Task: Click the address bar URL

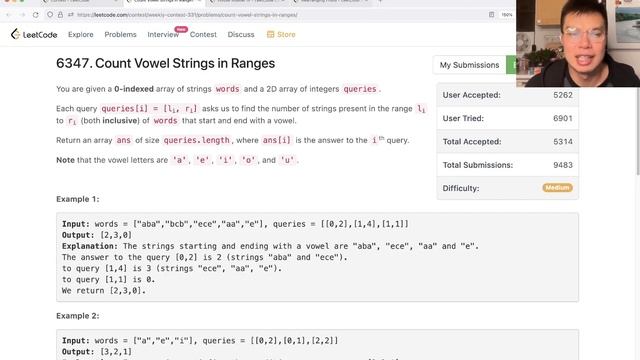Action: click(x=187, y=15)
